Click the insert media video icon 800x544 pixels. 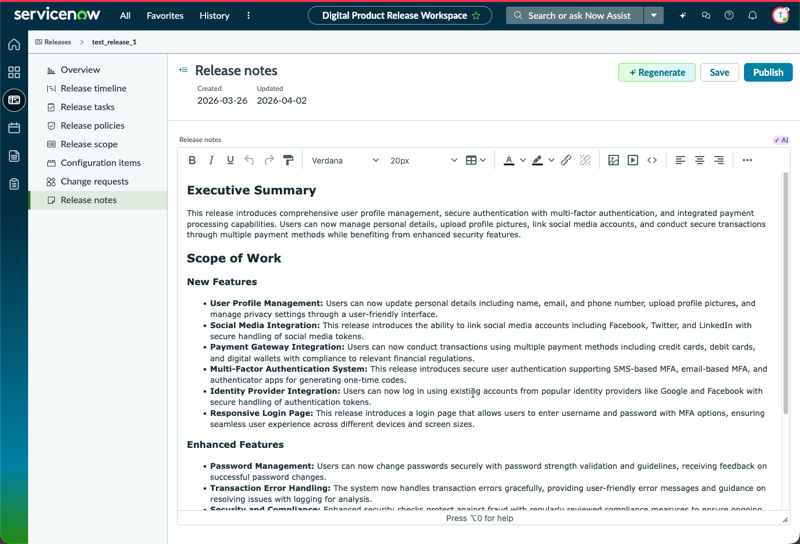tap(633, 160)
